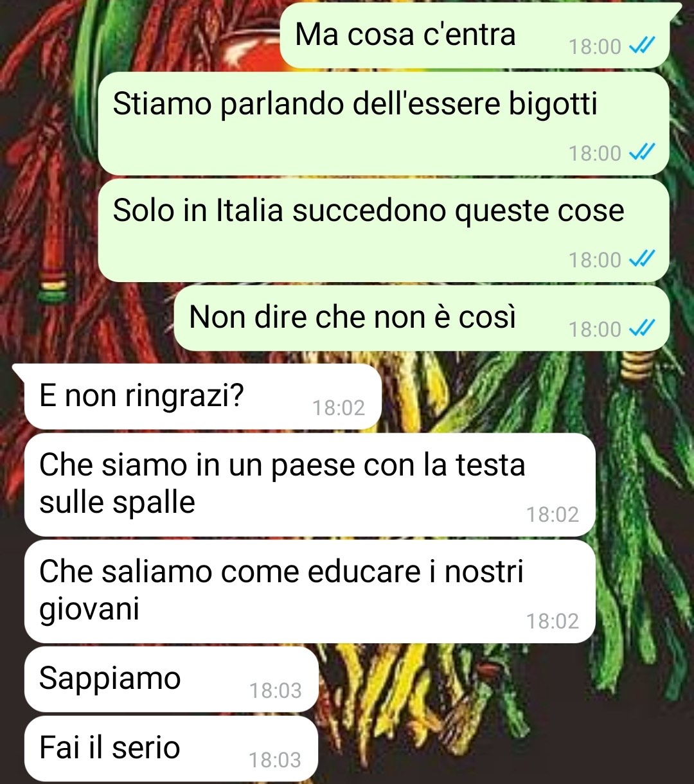Tap the chat wallpaper right of 'Fai il serio'
694x784 pixels.
pyautogui.click(x=501, y=749)
